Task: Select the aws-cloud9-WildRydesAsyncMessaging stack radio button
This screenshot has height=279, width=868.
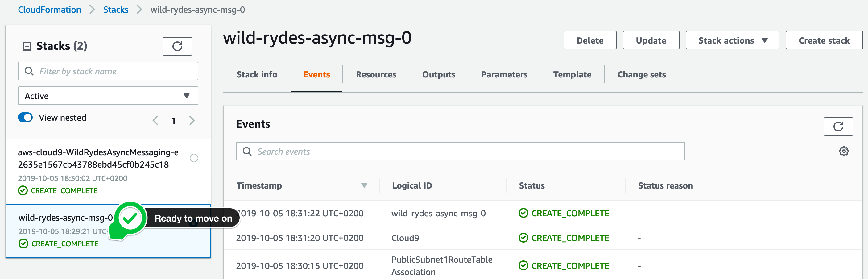Action: click(x=194, y=158)
